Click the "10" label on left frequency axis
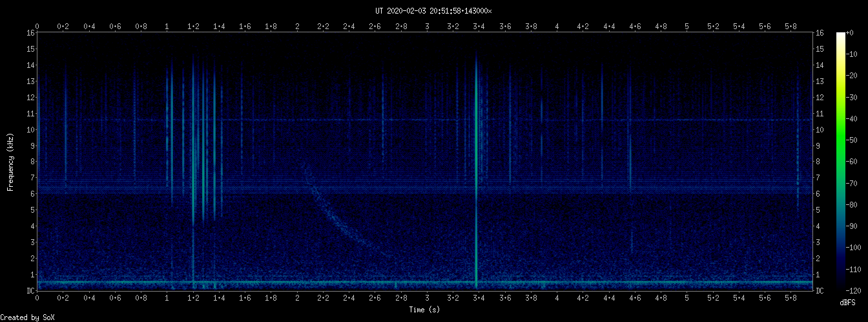Screen dimensions: 868x322 [x=30, y=129]
